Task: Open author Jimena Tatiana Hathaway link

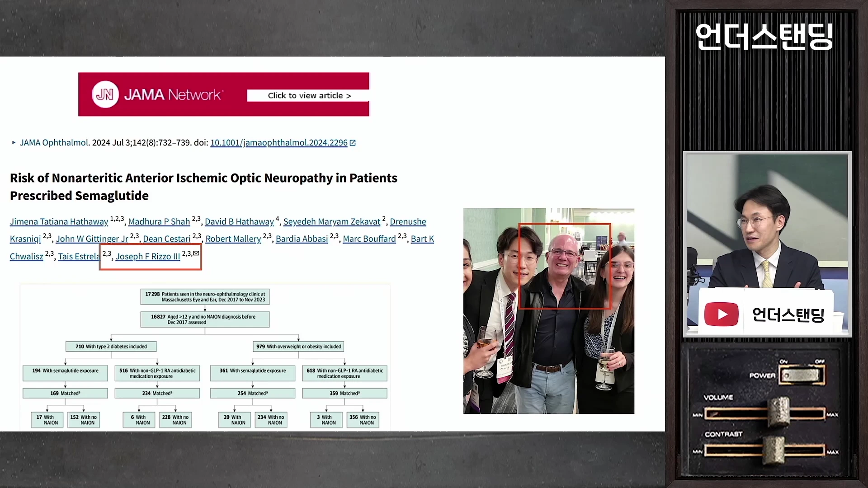Action: click(59, 221)
